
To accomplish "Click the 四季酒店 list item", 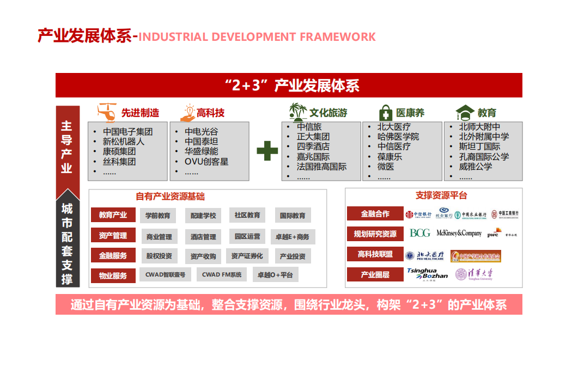I will (313, 147).
